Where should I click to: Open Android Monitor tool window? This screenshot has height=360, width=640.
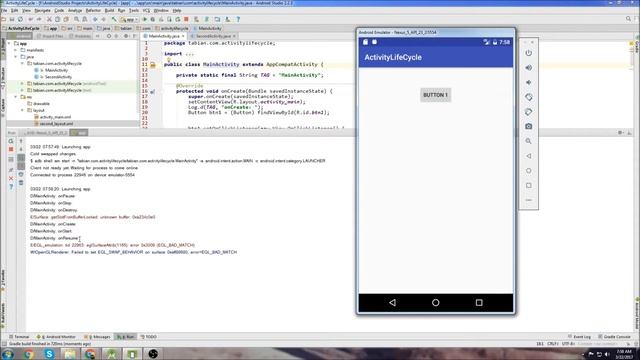(57, 337)
